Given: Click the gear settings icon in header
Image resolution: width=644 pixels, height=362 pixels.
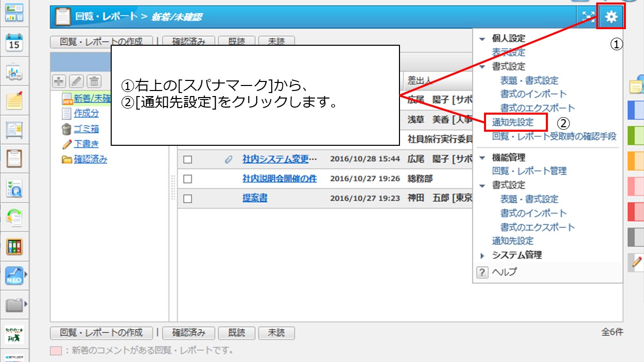Looking at the screenshot, I should tap(611, 17).
